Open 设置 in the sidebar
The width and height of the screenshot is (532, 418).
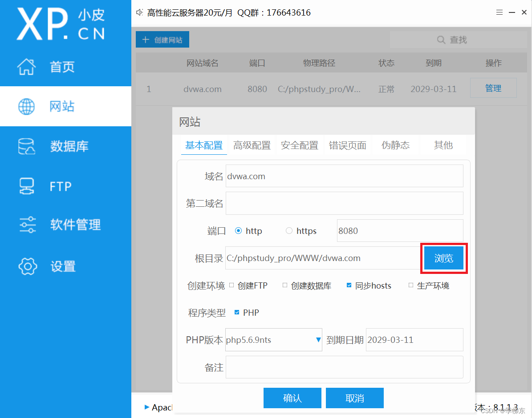63,266
